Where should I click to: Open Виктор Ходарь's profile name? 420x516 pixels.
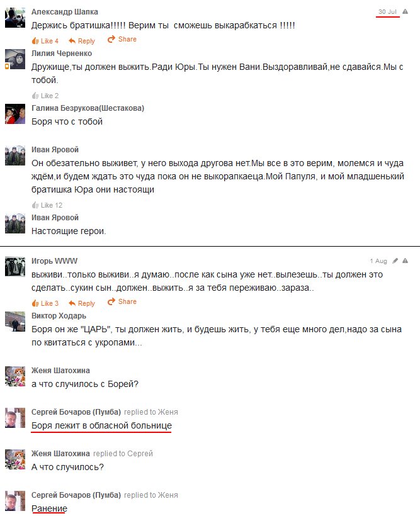(x=59, y=316)
